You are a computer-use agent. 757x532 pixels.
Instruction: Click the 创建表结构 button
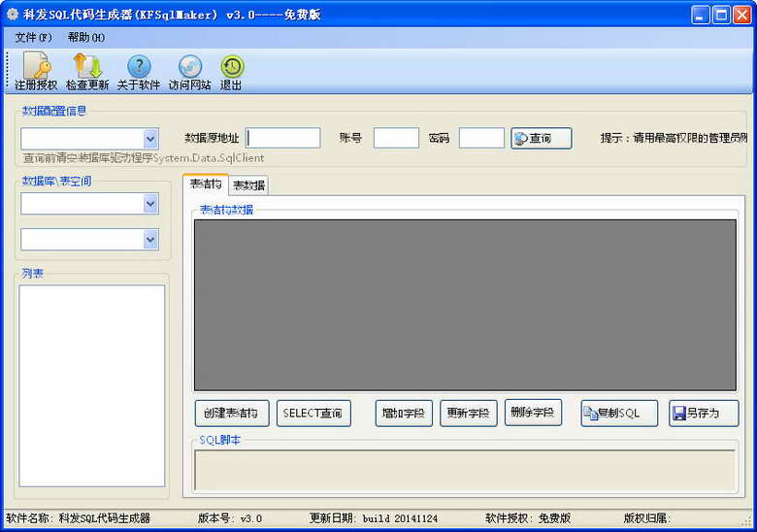[x=232, y=414]
